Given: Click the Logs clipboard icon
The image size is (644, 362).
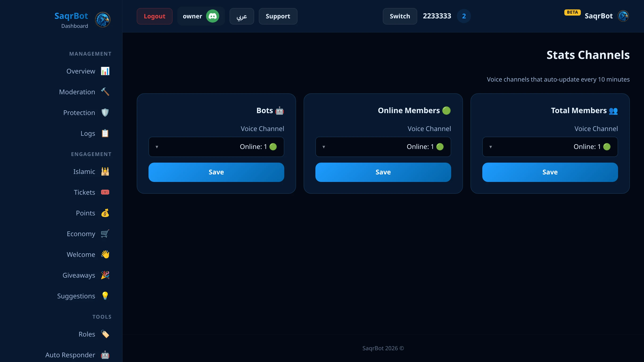Looking at the screenshot, I should point(105,133).
